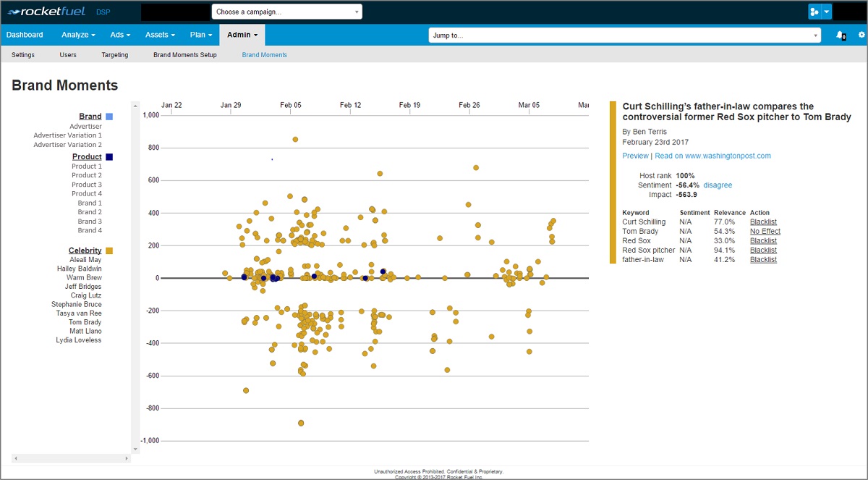Click the light blue Brand color swatch

109,117
